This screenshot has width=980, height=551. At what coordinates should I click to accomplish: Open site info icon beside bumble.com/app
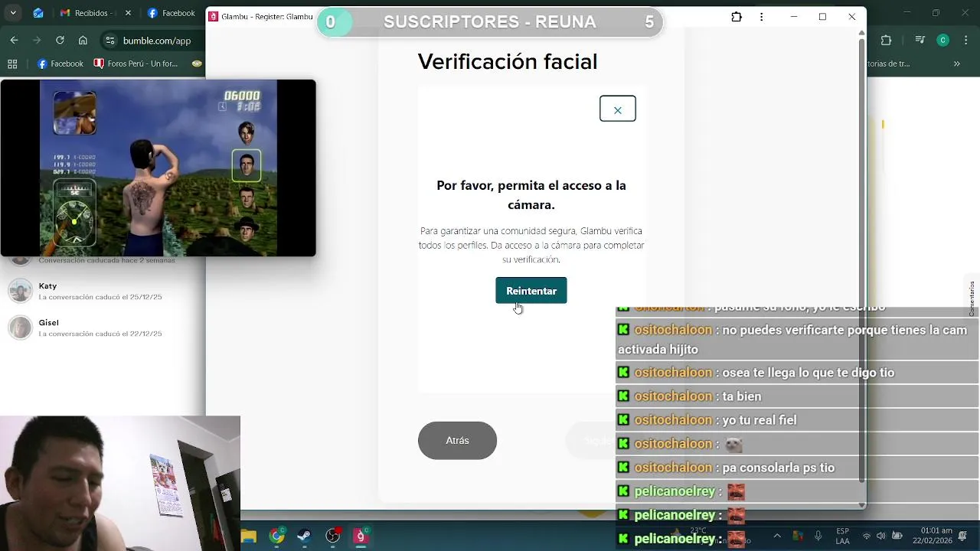click(110, 41)
